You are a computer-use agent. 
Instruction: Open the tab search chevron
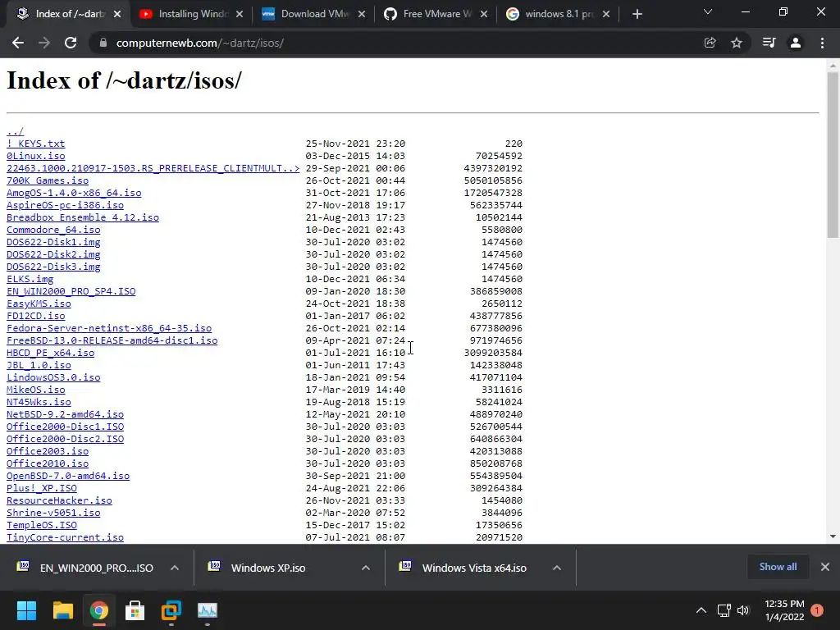click(x=708, y=11)
